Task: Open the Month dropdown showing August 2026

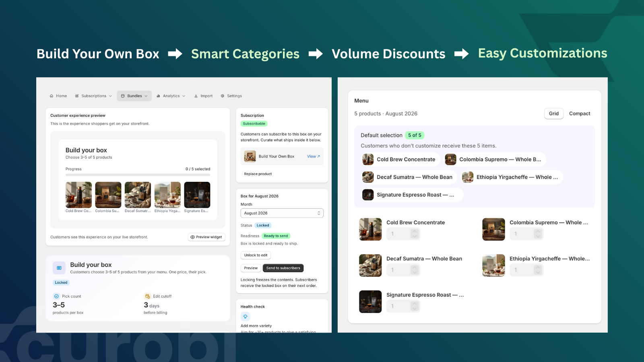Action: (282, 213)
